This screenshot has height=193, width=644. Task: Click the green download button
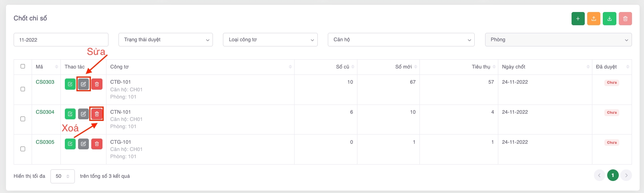(x=609, y=19)
